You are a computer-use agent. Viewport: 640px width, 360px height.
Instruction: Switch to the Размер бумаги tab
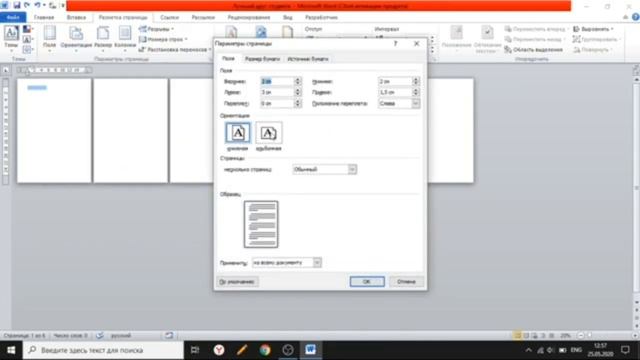262,59
